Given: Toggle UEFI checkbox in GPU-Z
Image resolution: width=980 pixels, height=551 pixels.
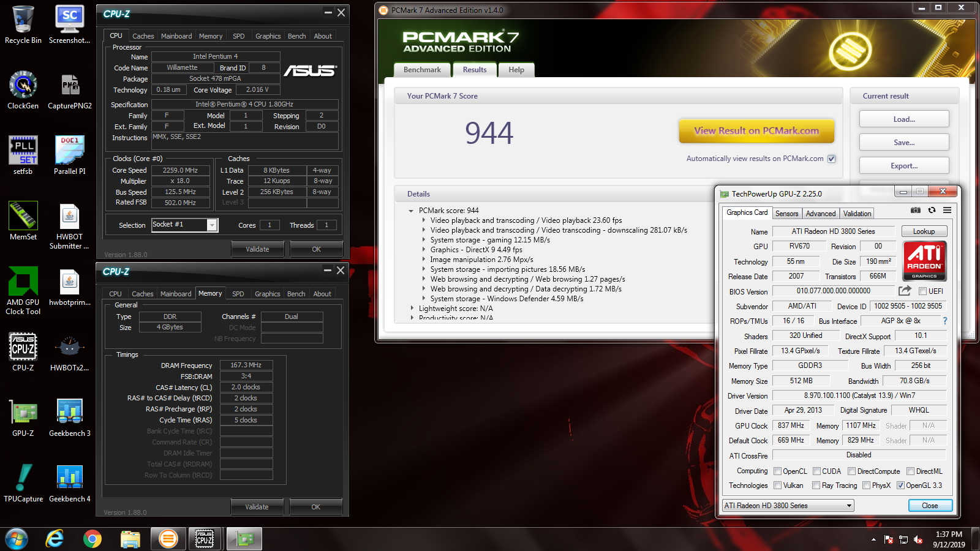Looking at the screenshot, I should 922,291.
